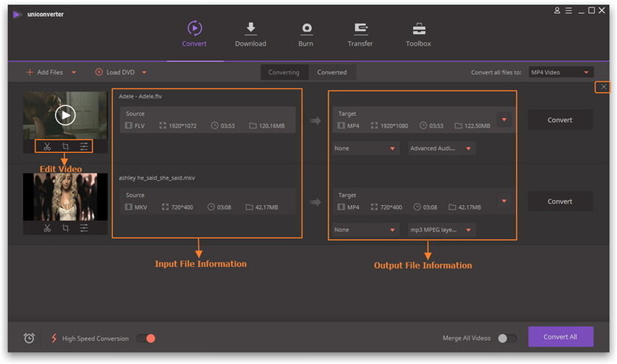Viewport: 617px width, 364px height.
Task: Click the Adele source format FLV
Action: pos(135,126)
